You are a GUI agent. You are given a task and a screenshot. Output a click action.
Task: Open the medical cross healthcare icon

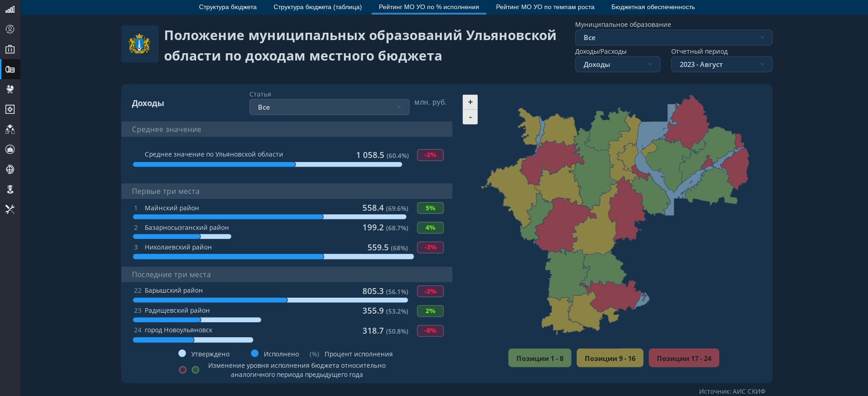(x=10, y=109)
